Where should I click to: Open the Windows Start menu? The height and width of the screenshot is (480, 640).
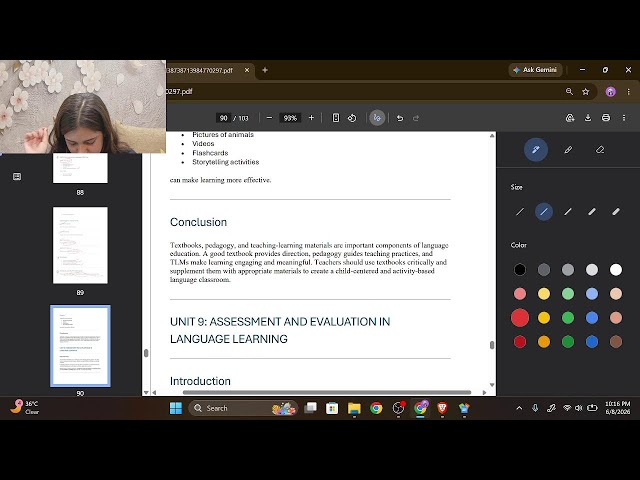point(176,408)
